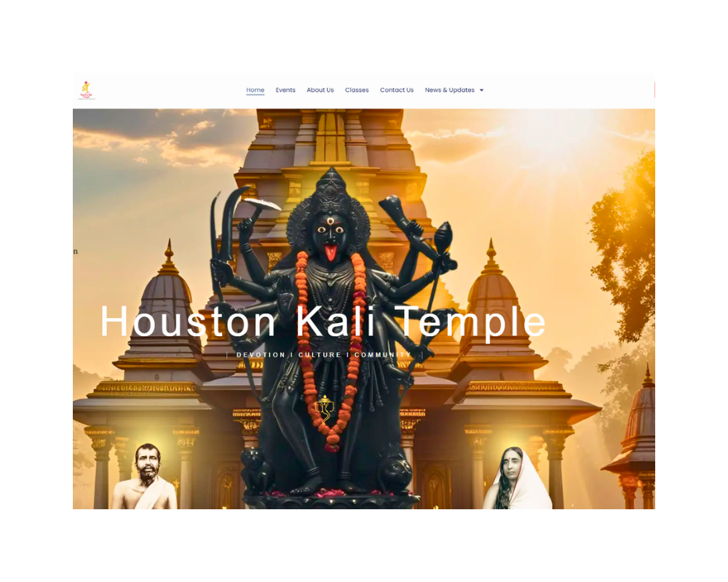Click the hero banner background image
The width and height of the screenshot is (728, 582).
(x=582, y=182)
